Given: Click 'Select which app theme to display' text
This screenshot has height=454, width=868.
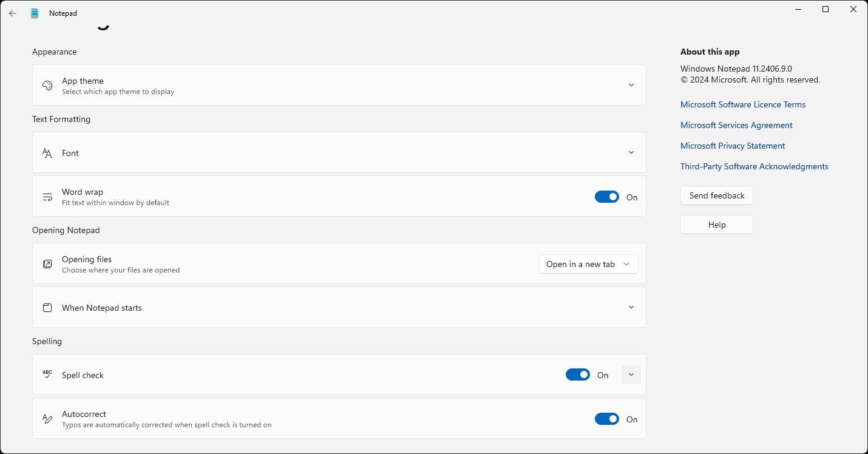Looking at the screenshot, I should pos(118,92).
